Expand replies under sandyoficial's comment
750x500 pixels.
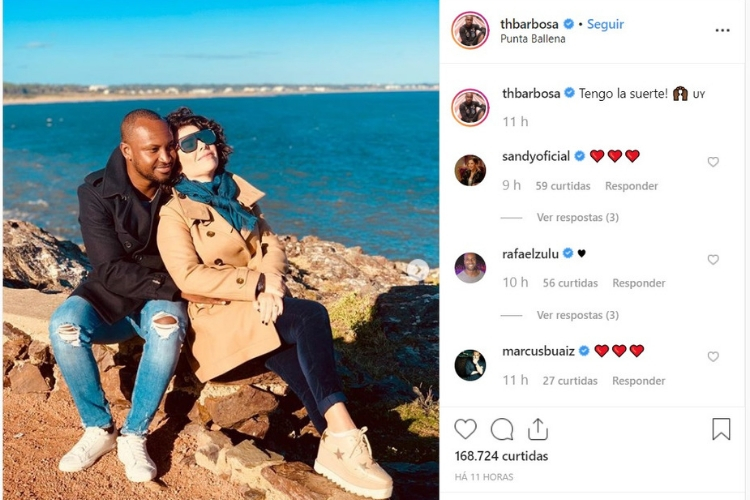(577, 218)
